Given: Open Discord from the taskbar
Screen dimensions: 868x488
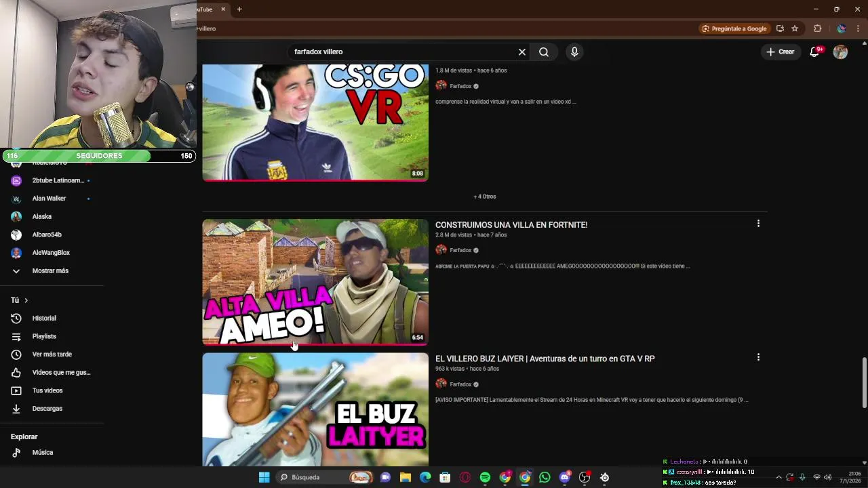Looking at the screenshot, I should (x=565, y=477).
